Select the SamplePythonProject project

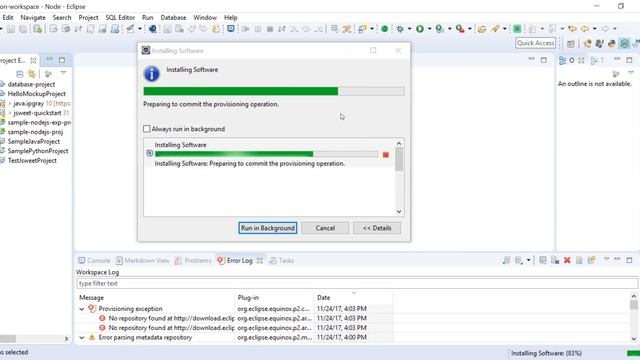tap(38, 151)
